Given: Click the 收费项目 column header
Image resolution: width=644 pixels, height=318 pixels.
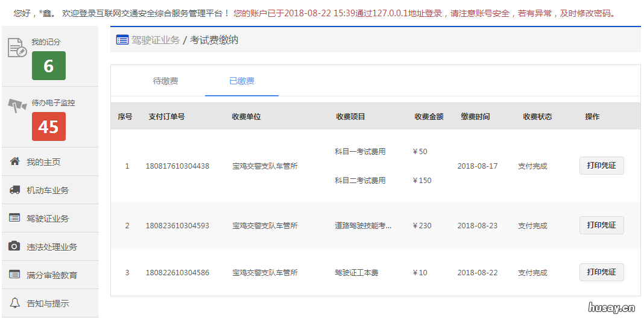Looking at the screenshot, I should pyautogui.click(x=350, y=116).
